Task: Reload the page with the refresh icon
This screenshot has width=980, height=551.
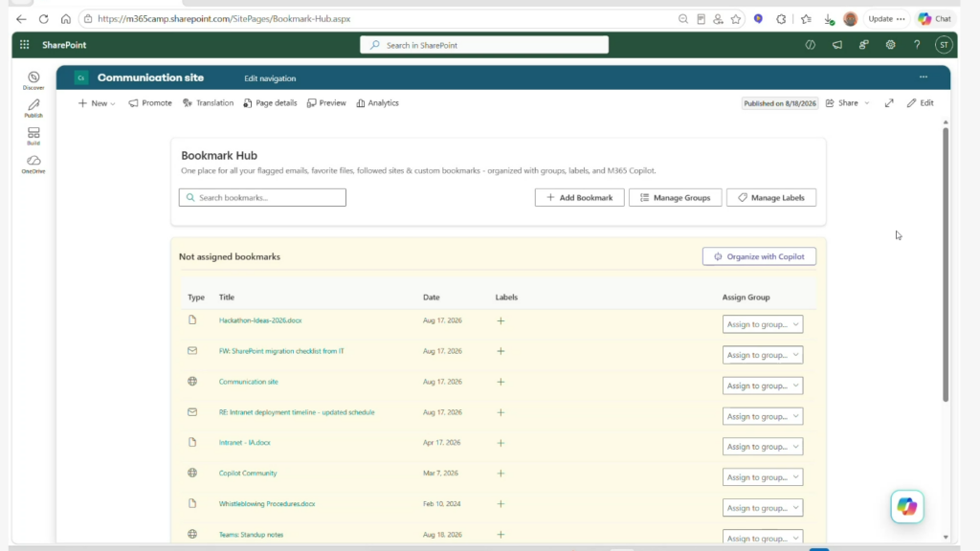Action: 44,19
